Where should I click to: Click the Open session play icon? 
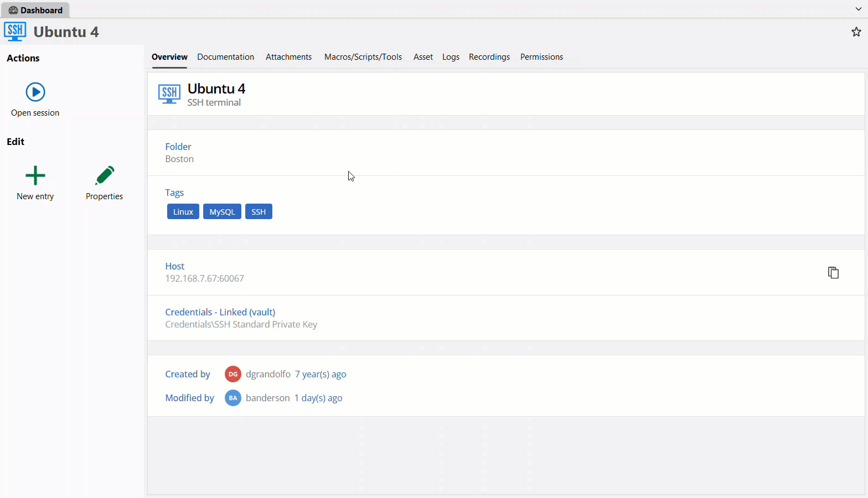[35, 92]
